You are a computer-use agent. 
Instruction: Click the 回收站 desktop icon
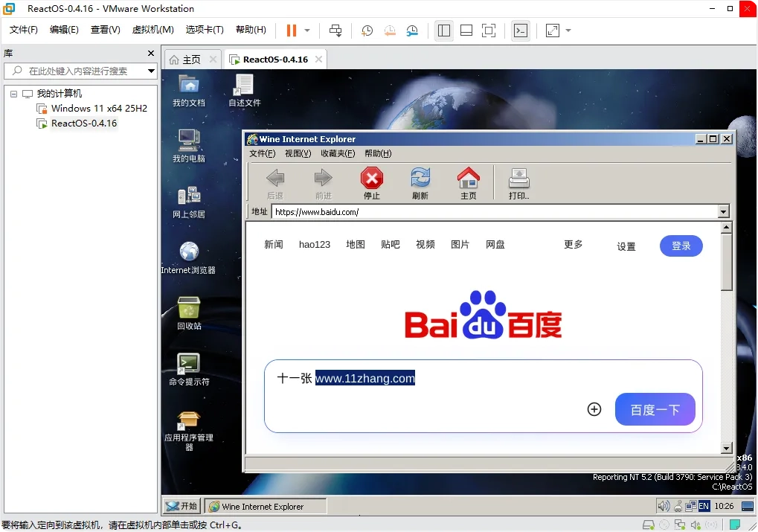click(x=189, y=313)
